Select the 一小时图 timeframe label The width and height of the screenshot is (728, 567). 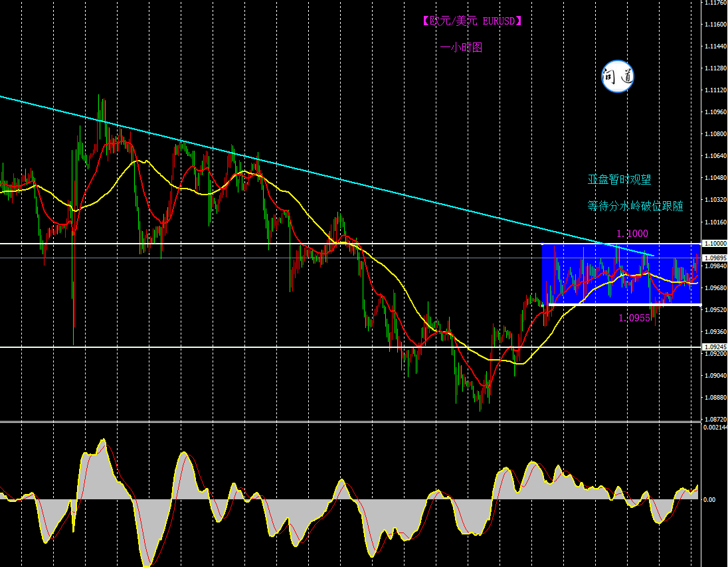[x=461, y=47]
